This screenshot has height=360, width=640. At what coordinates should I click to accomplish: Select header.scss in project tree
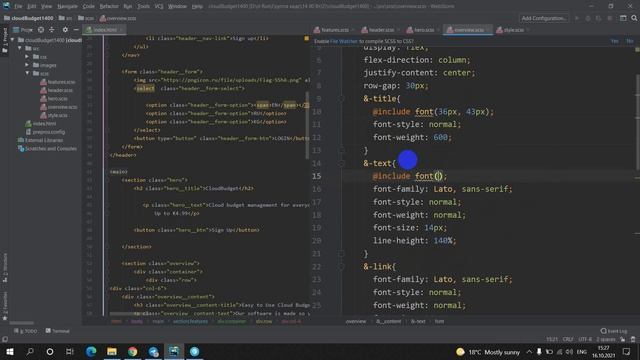tap(57, 90)
